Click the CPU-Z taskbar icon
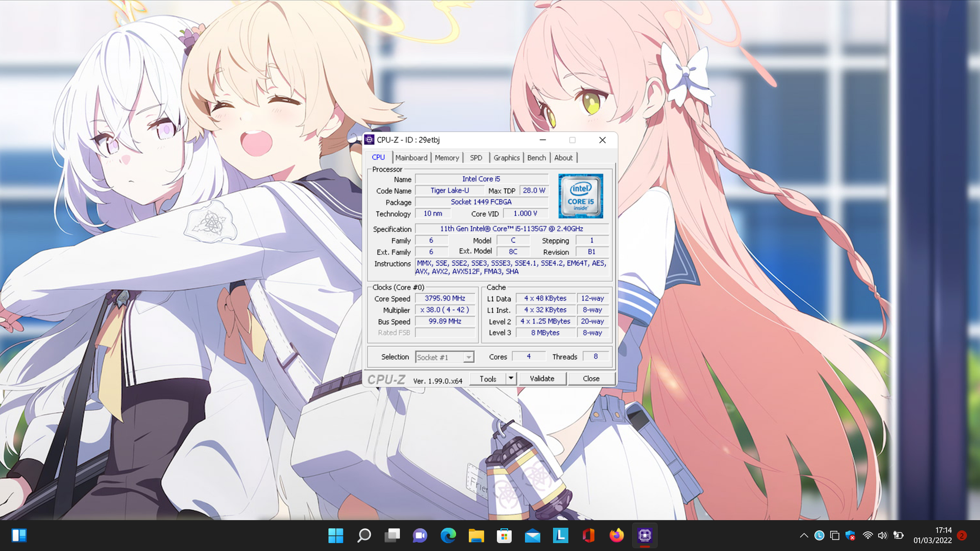 [645, 535]
